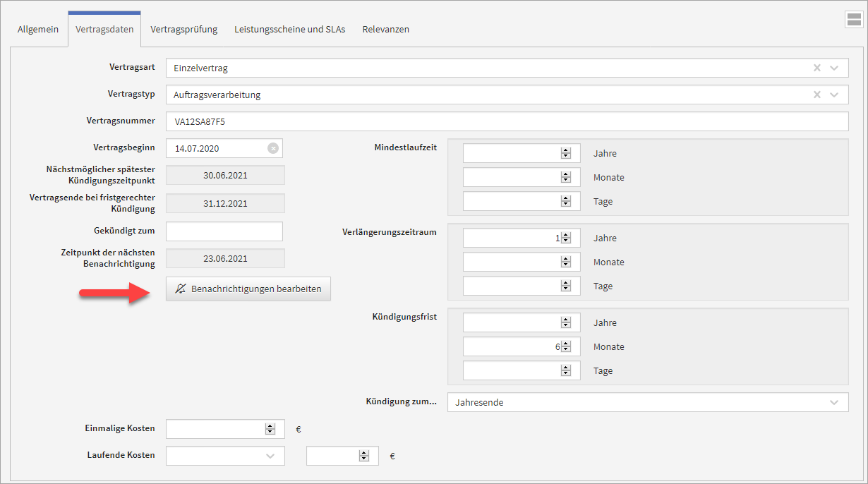868x484 pixels.
Task: Clear the Vertragstyp selection with X icon
Action: click(817, 95)
